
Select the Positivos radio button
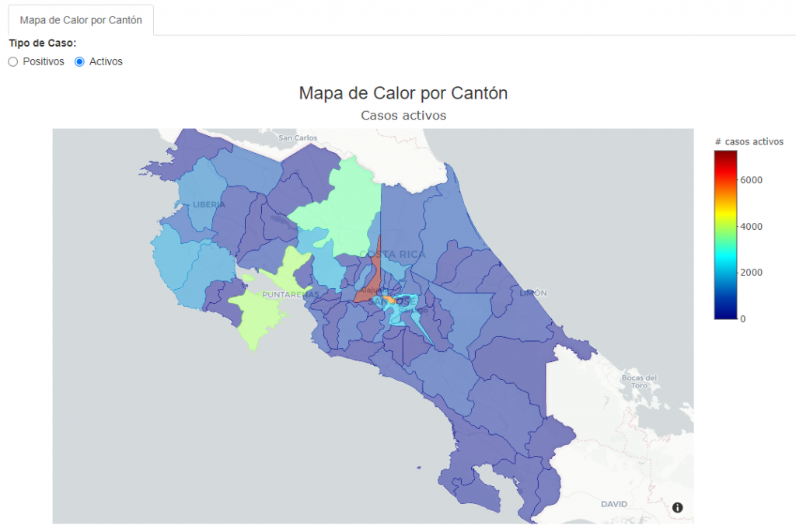(13, 62)
